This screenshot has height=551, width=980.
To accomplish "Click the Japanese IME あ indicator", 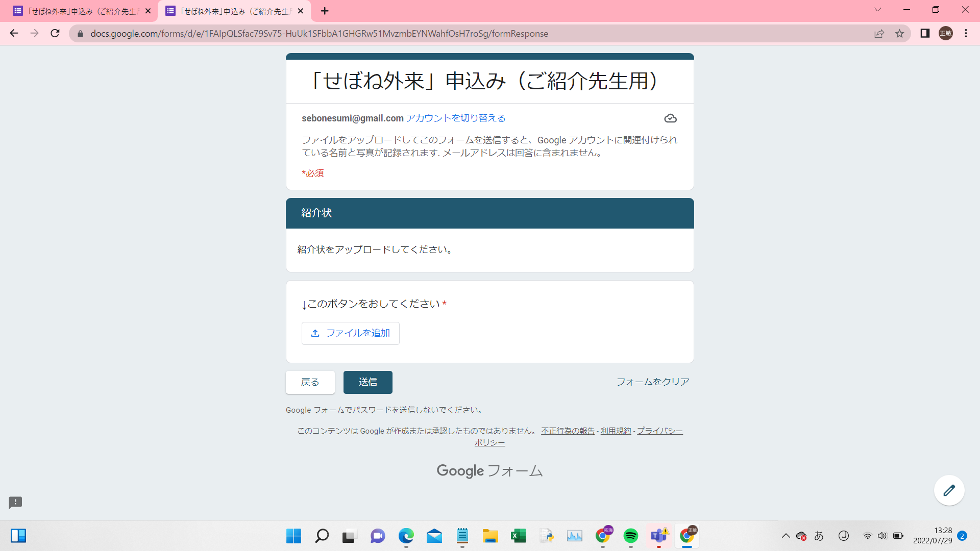I will tap(819, 536).
